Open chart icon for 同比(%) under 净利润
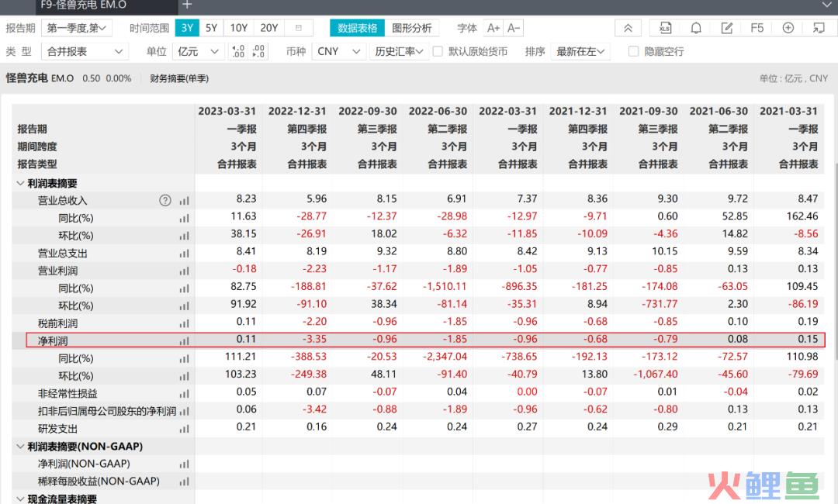This screenshot has height=504, width=838. tap(185, 359)
